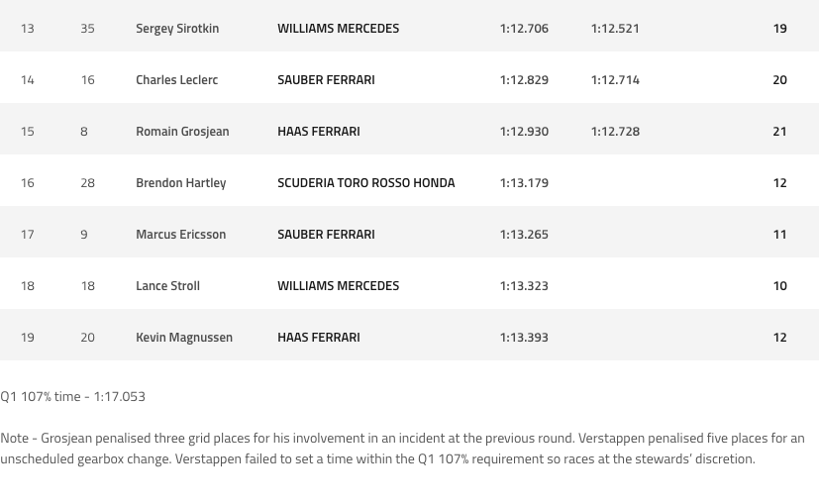The image size is (820, 504).
Task: Click position number 17 cell
Action: click(27, 235)
